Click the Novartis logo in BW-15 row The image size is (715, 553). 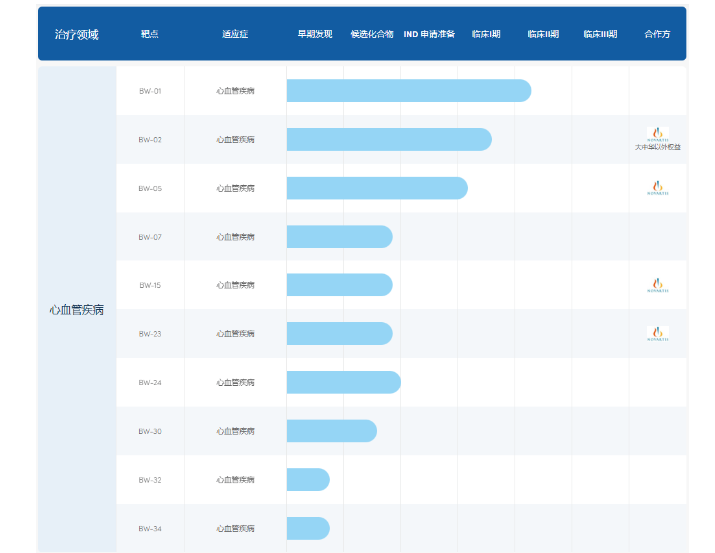[x=657, y=285]
